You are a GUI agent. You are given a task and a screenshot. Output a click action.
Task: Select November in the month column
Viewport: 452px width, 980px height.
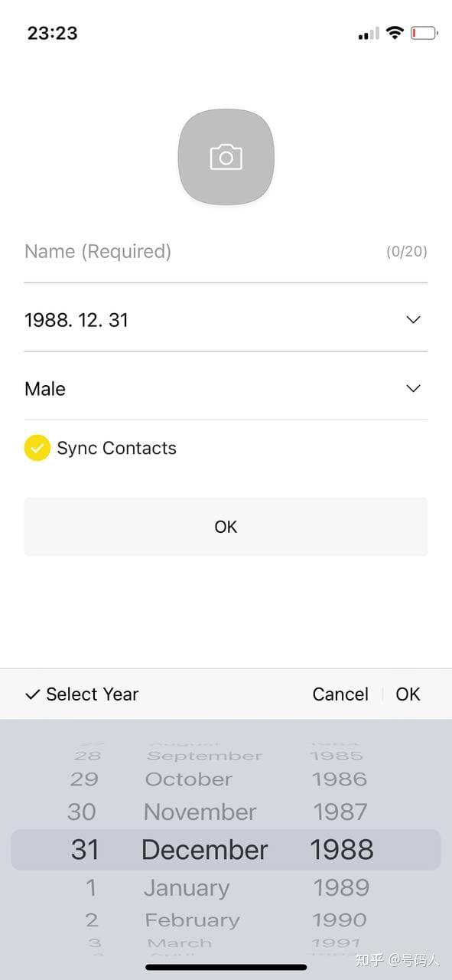[200, 812]
